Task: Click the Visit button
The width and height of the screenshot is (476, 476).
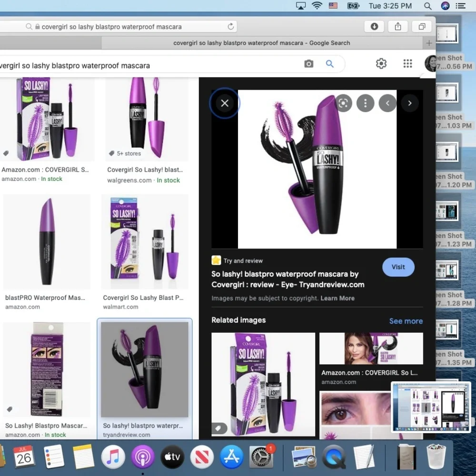Action: point(398,267)
